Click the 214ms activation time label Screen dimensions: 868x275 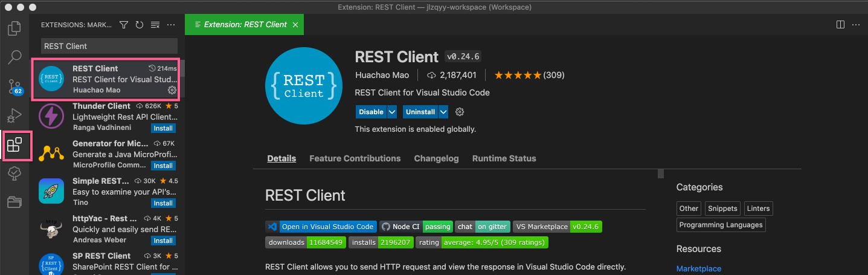point(163,68)
